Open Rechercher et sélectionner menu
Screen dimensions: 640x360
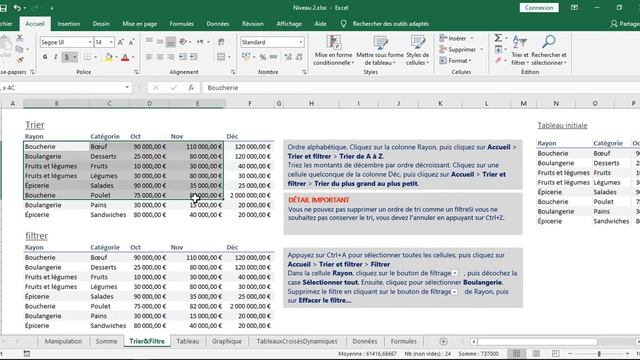point(549,50)
